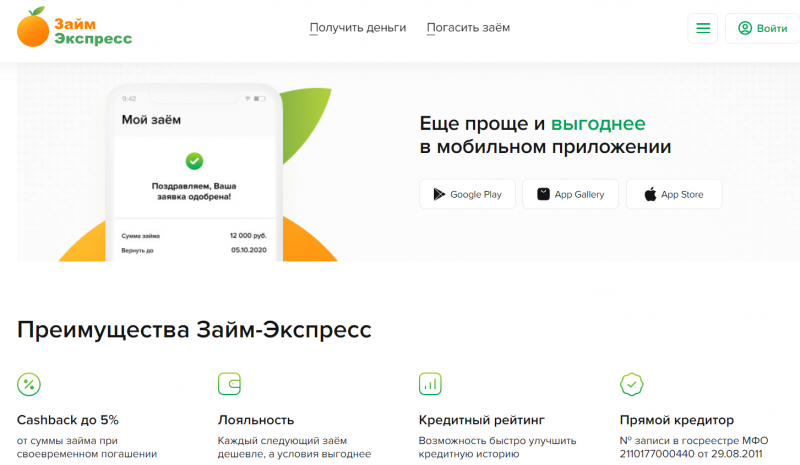Click the green word выгоднее
This screenshot has height=465, width=800.
click(598, 124)
